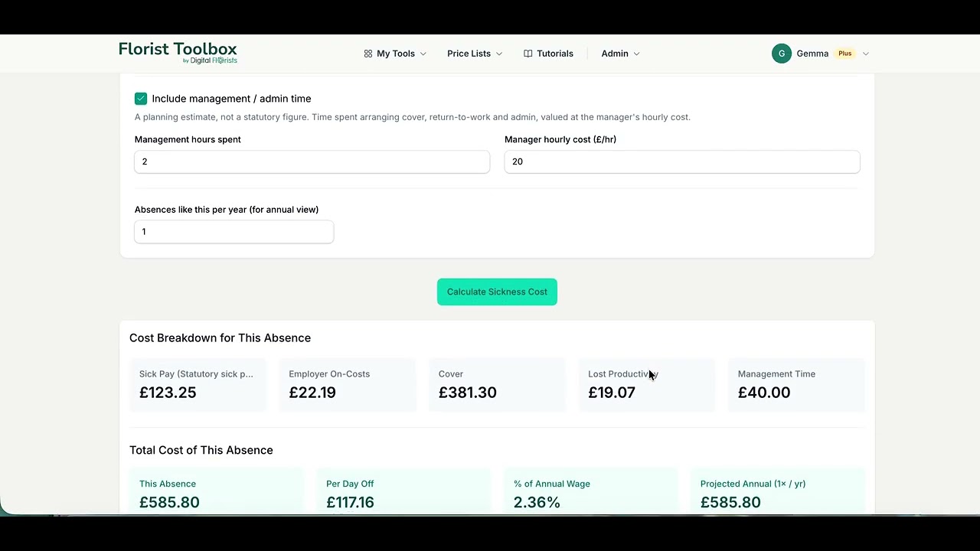Focus Management hours spent field
Image resolution: width=980 pixels, height=551 pixels.
[312, 161]
